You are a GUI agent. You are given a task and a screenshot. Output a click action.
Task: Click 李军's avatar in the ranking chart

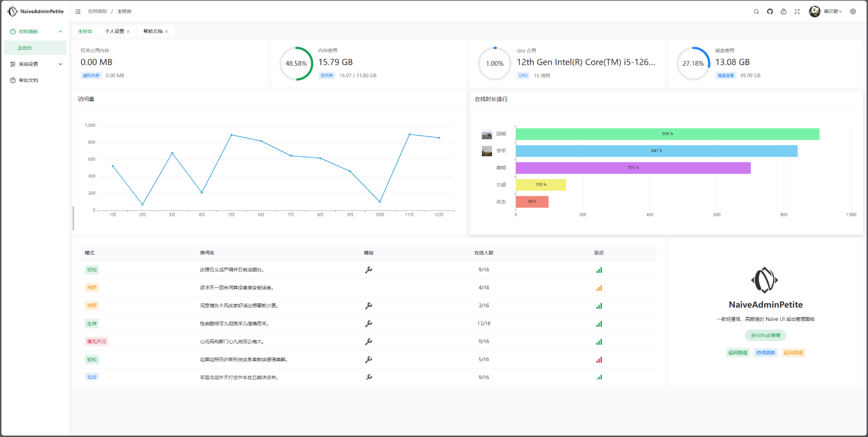coord(487,151)
